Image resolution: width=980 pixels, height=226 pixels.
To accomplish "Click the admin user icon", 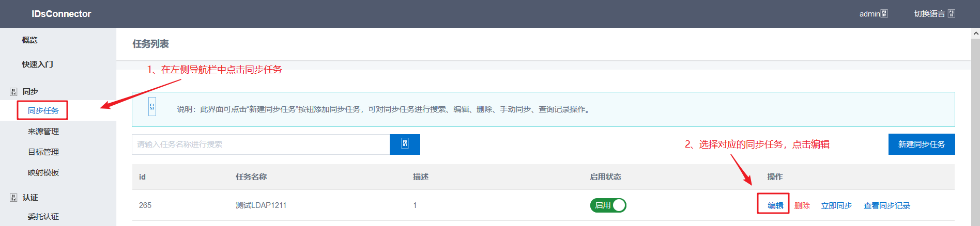I will tap(884, 13).
